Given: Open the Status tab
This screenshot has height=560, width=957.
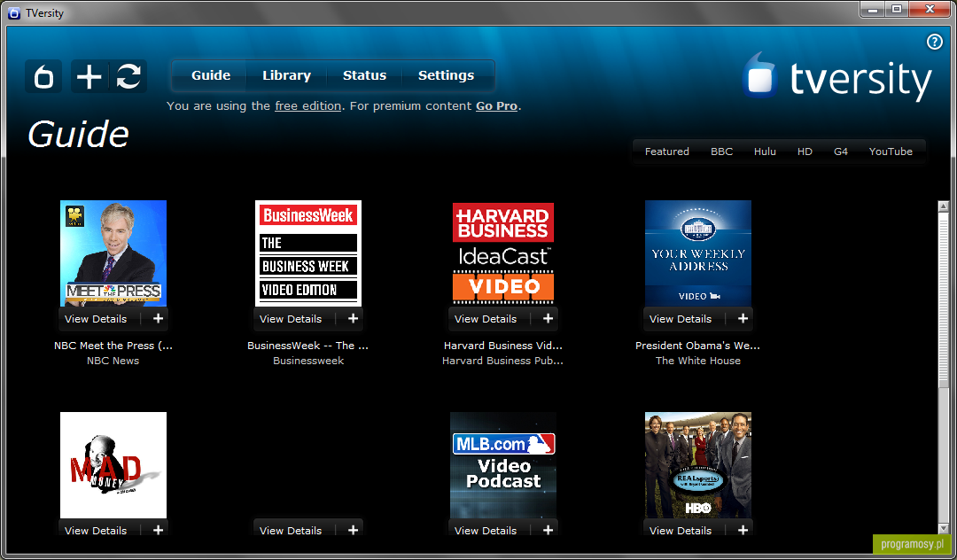Looking at the screenshot, I should tap(364, 75).
